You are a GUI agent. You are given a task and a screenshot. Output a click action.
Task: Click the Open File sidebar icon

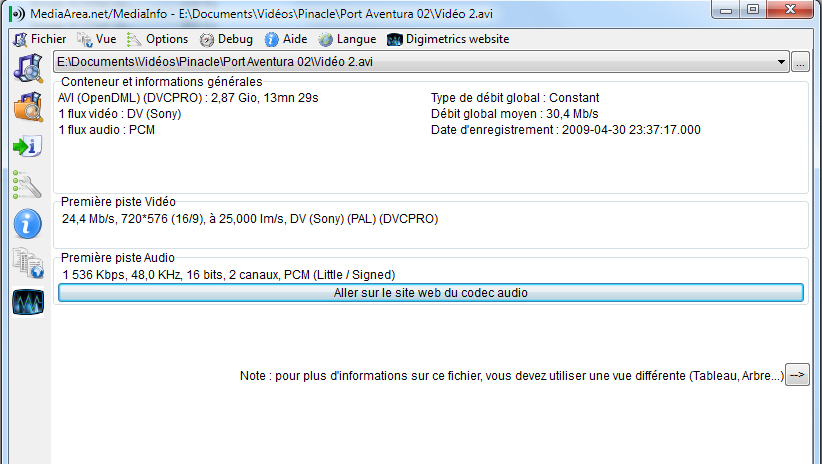28,69
